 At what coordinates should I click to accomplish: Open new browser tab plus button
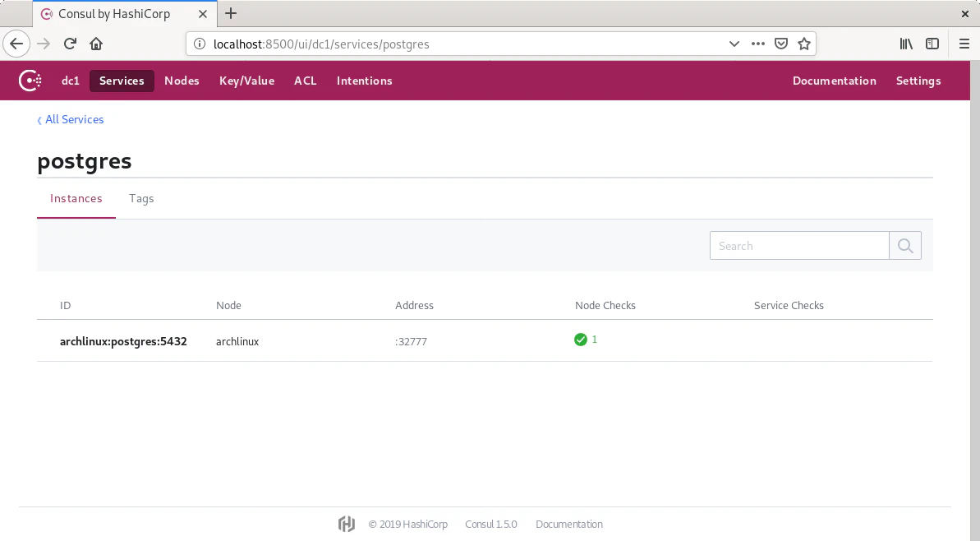click(231, 14)
